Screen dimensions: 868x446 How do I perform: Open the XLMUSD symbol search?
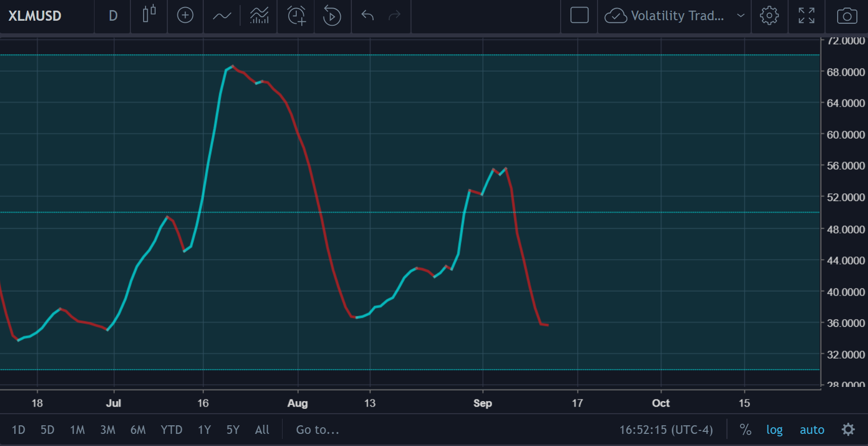point(35,16)
